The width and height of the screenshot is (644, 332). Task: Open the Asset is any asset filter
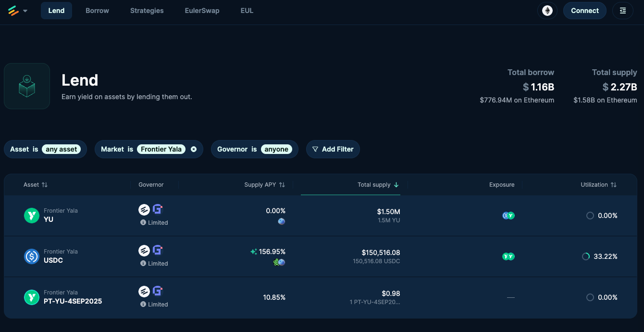(x=45, y=149)
